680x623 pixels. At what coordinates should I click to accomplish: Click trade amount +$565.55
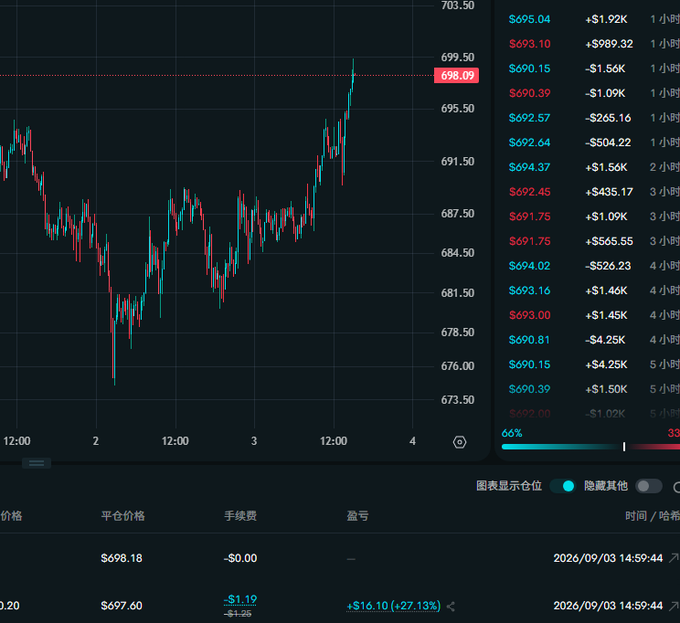(x=609, y=241)
